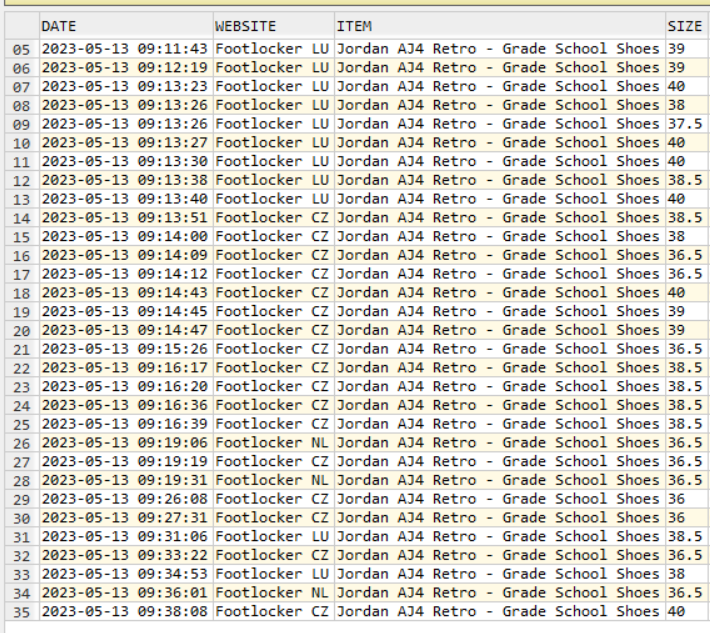Image resolution: width=710 pixels, height=633 pixels.
Task: Click the SIZE column header
Action: click(x=688, y=26)
